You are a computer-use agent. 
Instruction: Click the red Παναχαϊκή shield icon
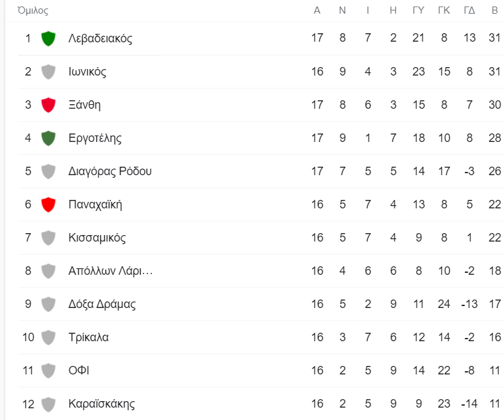48,204
